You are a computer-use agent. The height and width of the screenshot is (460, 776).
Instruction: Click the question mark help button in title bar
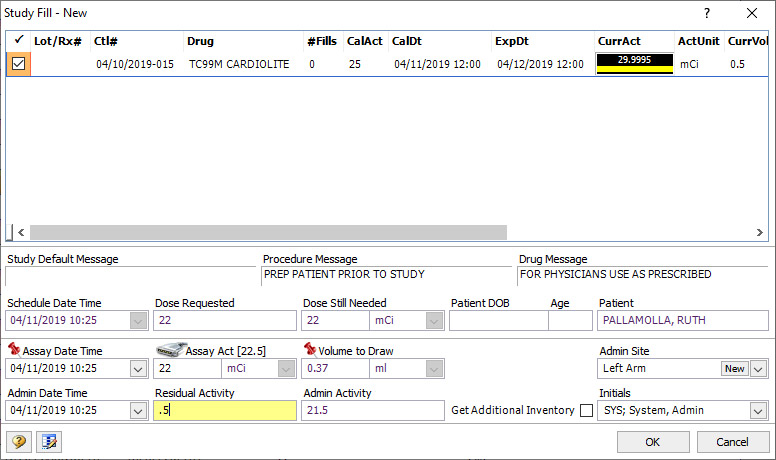pyautogui.click(x=707, y=13)
